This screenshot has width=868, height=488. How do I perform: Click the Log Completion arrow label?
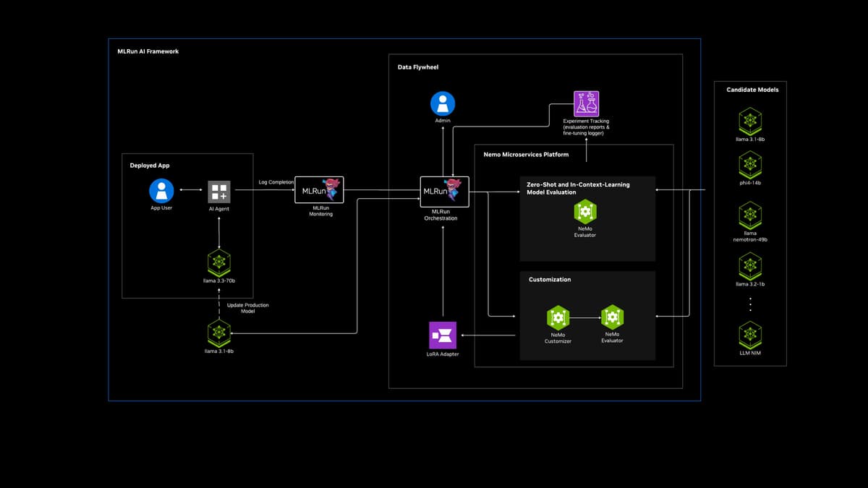(x=276, y=182)
